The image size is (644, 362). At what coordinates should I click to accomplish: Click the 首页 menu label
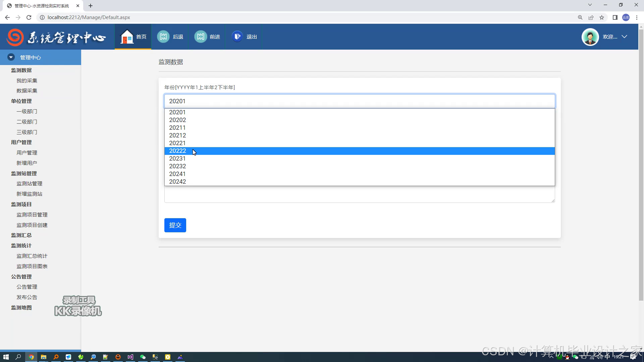tap(141, 37)
